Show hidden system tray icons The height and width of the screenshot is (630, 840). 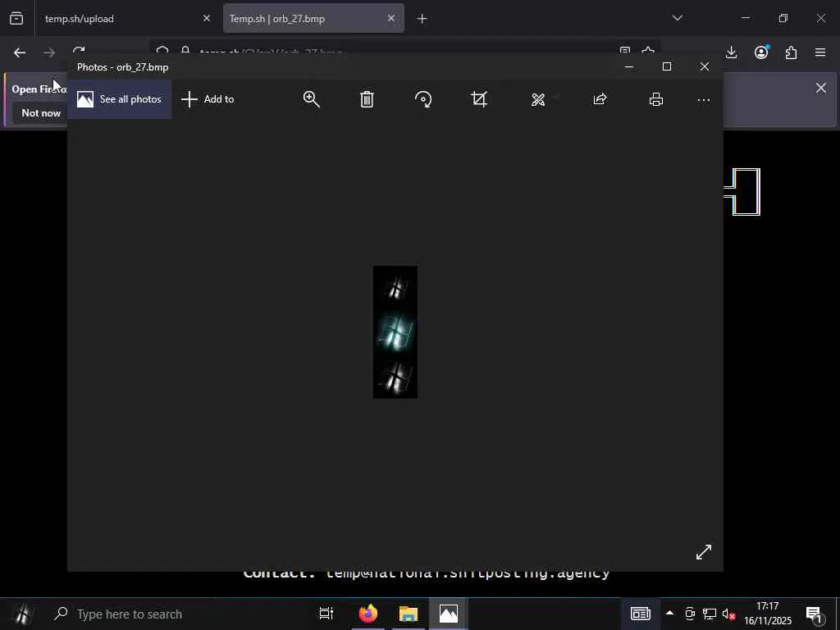pyautogui.click(x=669, y=614)
